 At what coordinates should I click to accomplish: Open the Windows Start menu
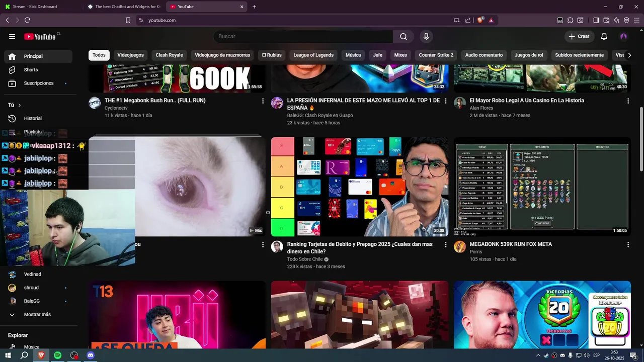click(x=8, y=355)
